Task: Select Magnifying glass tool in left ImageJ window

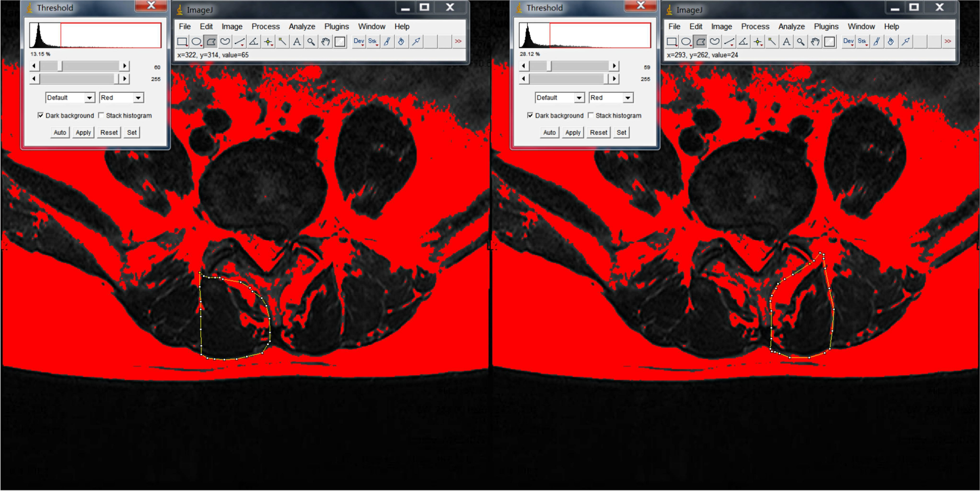Action: (x=312, y=42)
